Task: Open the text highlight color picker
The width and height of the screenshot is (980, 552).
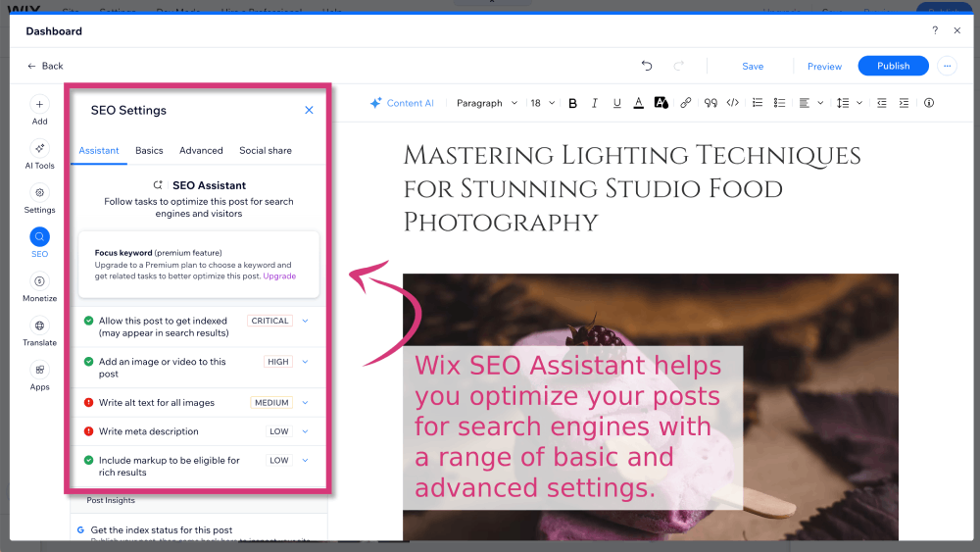Action: [x=661, y=103]
